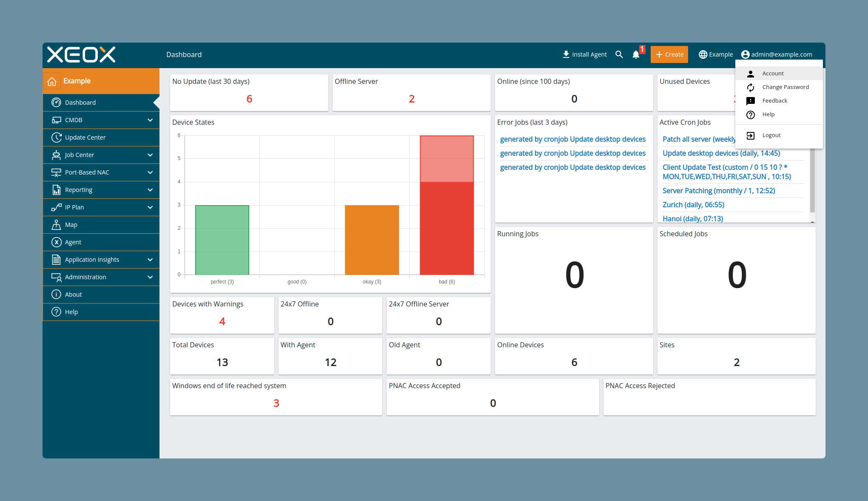This screenshot has height=501, width=868.
Task: Expand the Administration menu chevron
Action: click(x=150, y=277)
